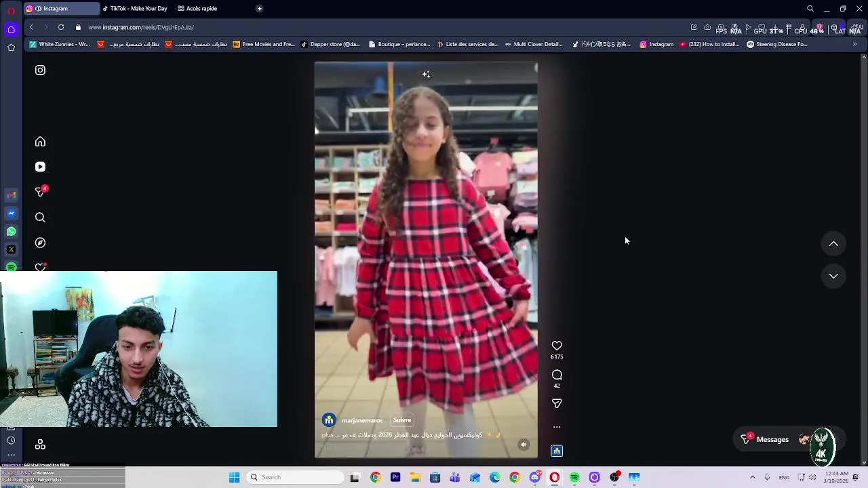Open Boutique – perlance bookmark
This screenshot has height=488, width=868.
click(x=399, y=44)
